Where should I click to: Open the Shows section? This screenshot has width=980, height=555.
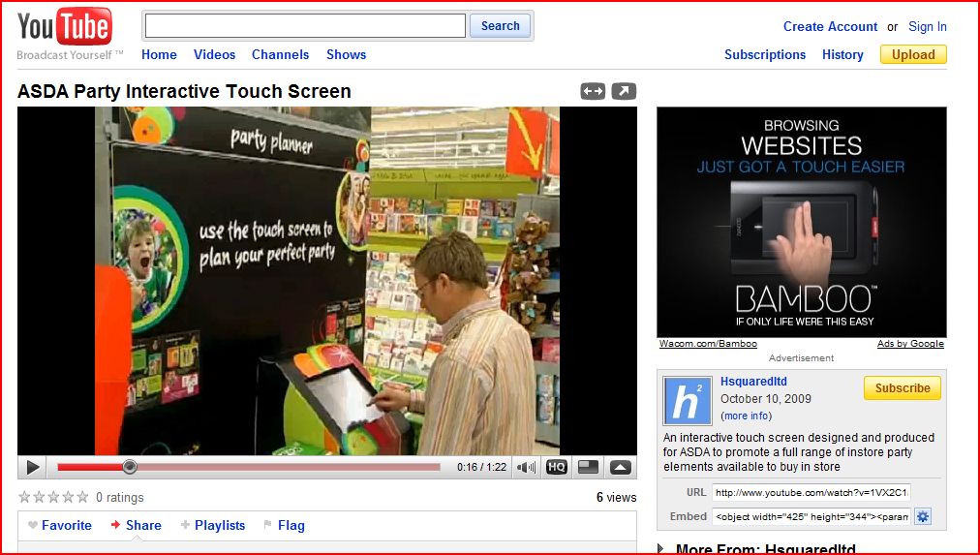coord(347,54)
